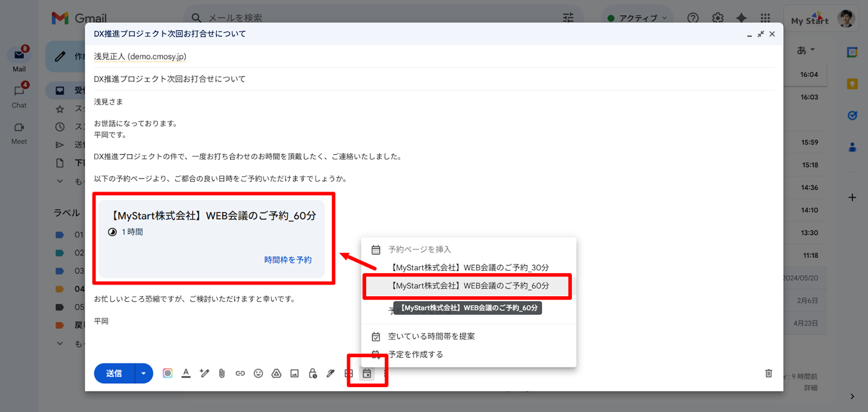Image resolution: width=868 pixels, height=412 pixels.
Task: Open Contacts icon in side panel
Action: [x=852, y=147]
